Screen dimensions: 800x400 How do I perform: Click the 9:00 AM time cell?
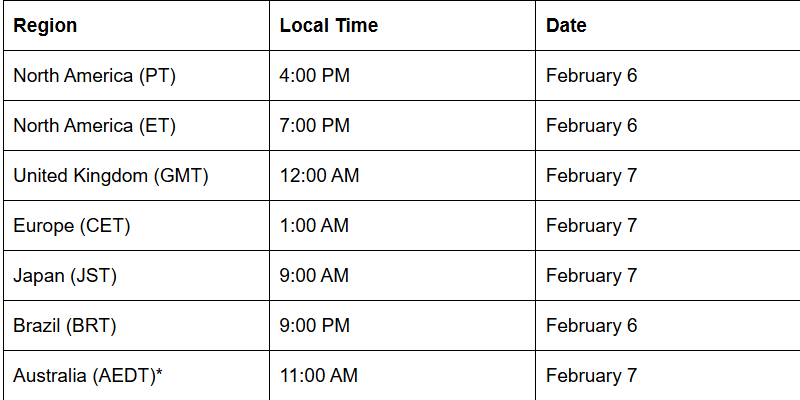(314, 276)
